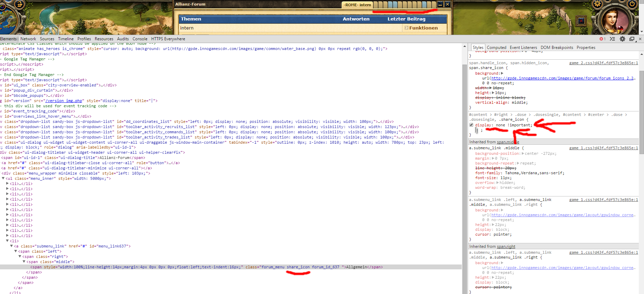Expand the background shorthand in span.share_icon rule

tap(502, 73)
